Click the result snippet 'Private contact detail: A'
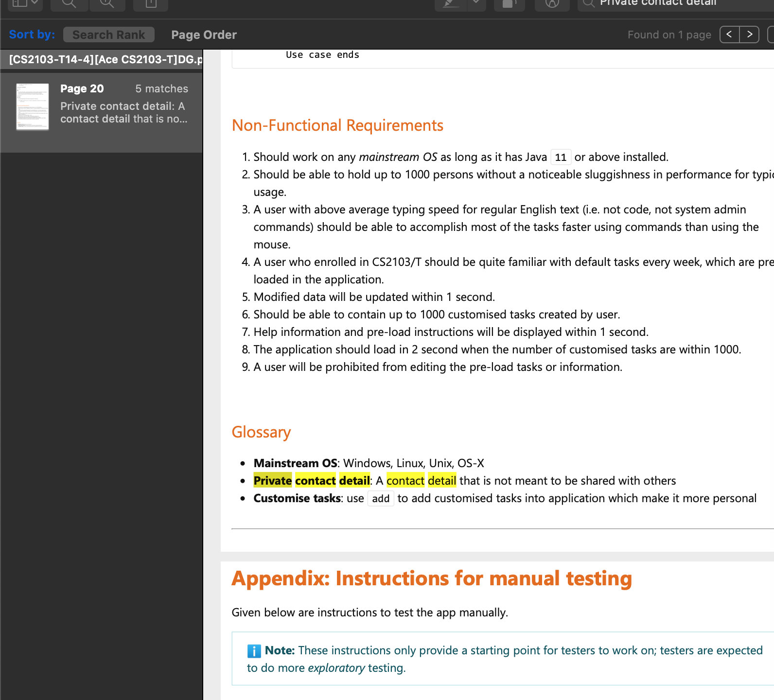This screenshot has width=774, height=700. [x=123, y=106]
